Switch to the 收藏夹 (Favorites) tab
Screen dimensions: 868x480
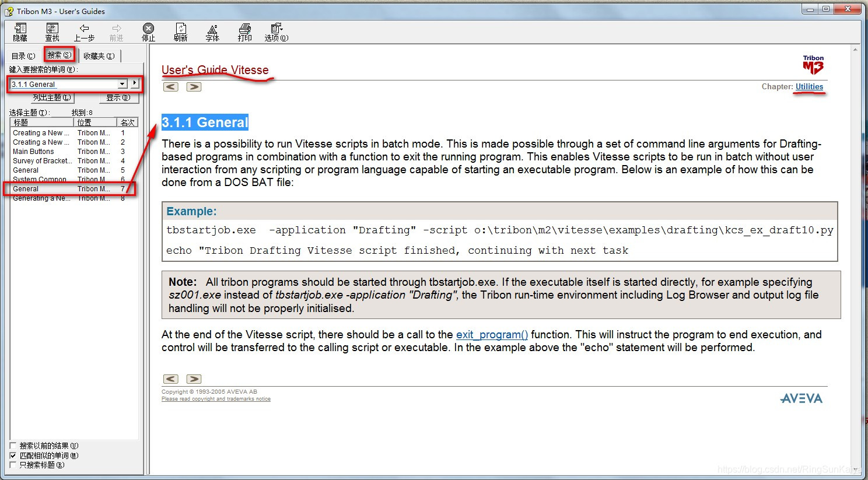pyautogui.click(x=99, y=56)
